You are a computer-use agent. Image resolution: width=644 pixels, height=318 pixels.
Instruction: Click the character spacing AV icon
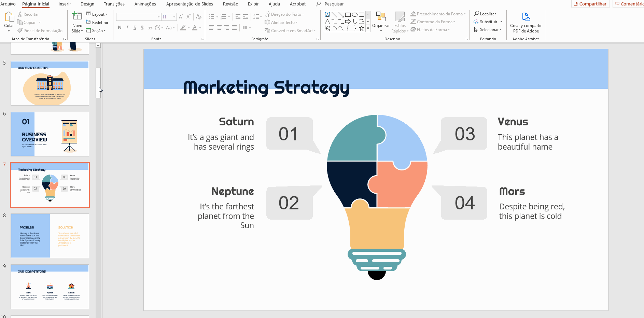click(x=157, y=27)
